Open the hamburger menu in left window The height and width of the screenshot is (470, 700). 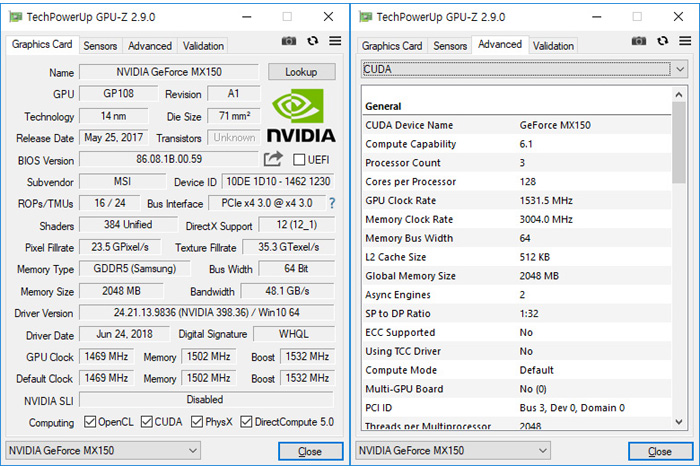tap(334, 41)
